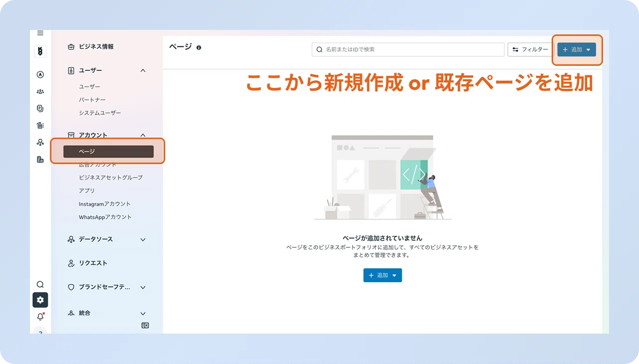
Task: Click the ページが追加されていません text
Action: click(382, 238)
